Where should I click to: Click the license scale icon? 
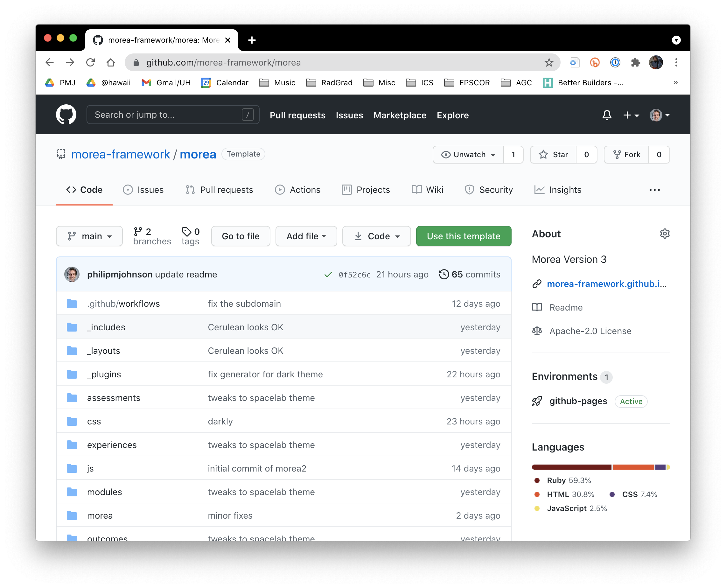coord(537,331)
